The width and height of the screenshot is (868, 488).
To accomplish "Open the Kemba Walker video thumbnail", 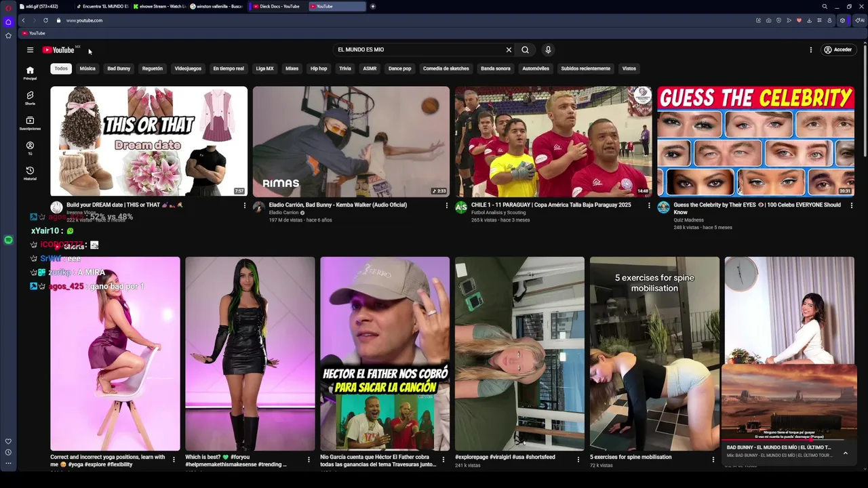I will 351,141.
